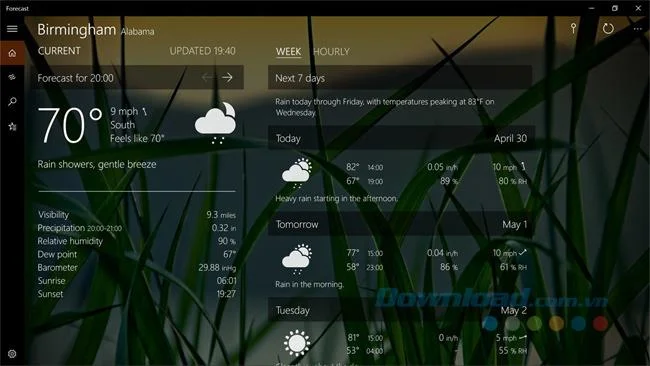Open the maps icon in the sidebar
The width and height of the screenshot is (650, 366).
coord(12,77)
